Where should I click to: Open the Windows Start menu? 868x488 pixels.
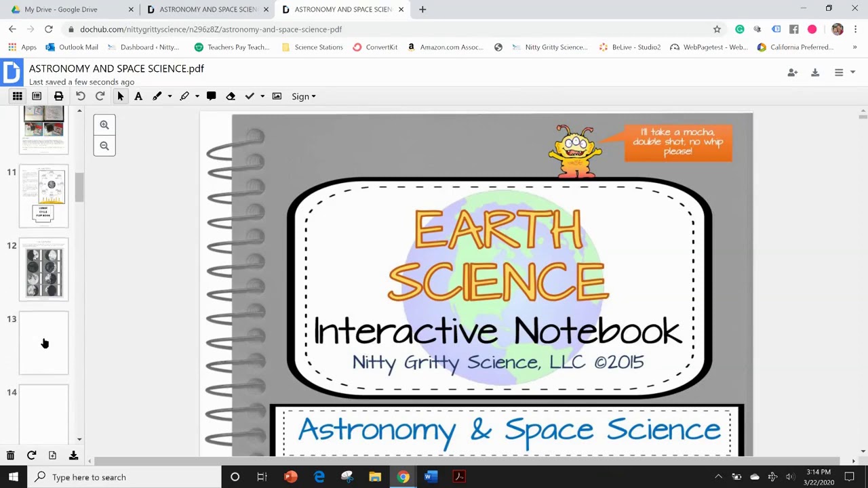coord(14,477)
